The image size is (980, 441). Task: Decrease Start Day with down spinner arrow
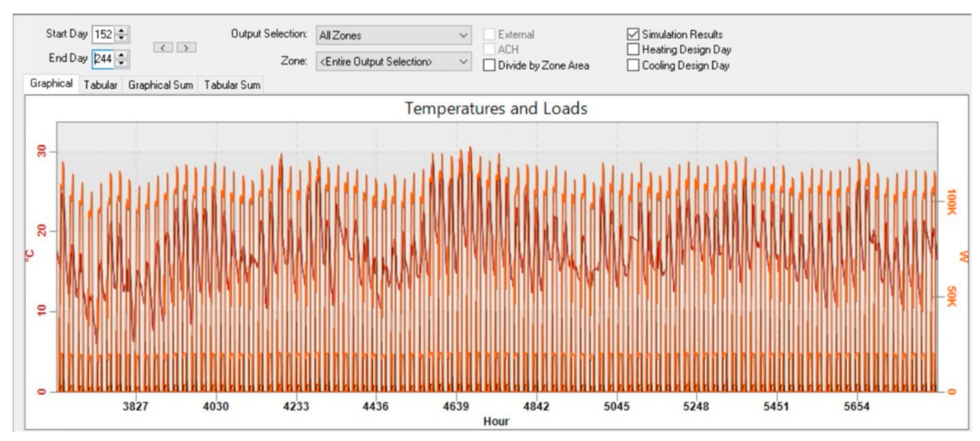tap(121, 38)
